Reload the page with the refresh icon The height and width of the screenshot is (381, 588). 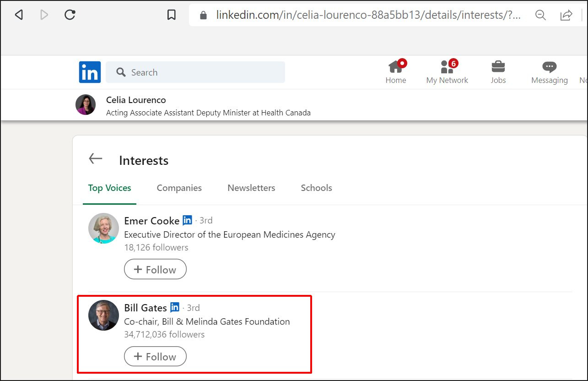point(70,15)
